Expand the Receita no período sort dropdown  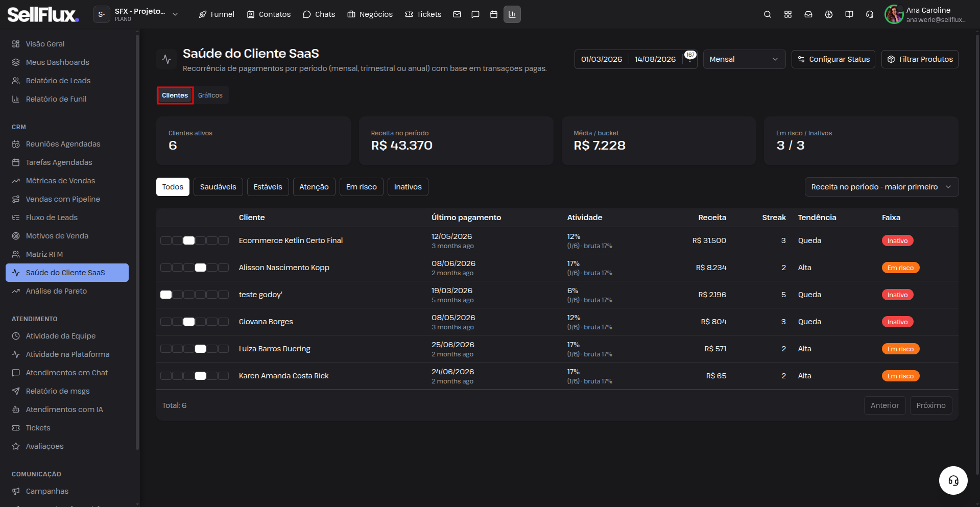click(881, 187)
